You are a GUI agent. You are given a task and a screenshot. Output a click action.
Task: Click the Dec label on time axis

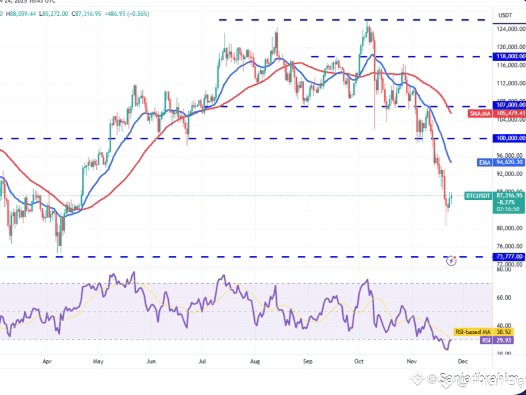[463, 361]
